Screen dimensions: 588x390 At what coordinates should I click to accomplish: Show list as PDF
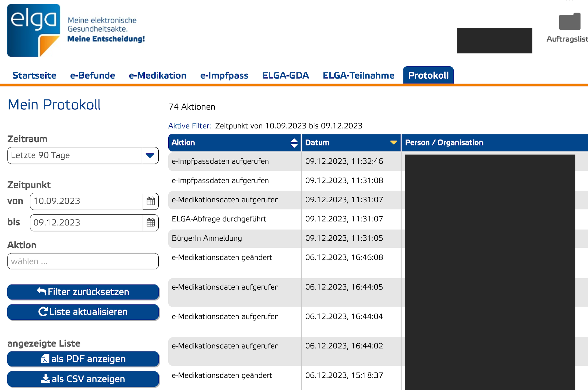click(x=83, y=359)
